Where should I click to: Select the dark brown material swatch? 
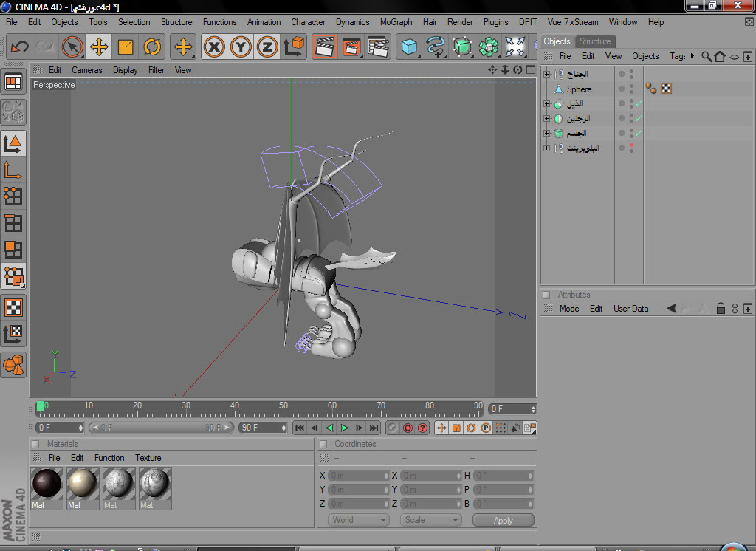(x=47, y=483)
